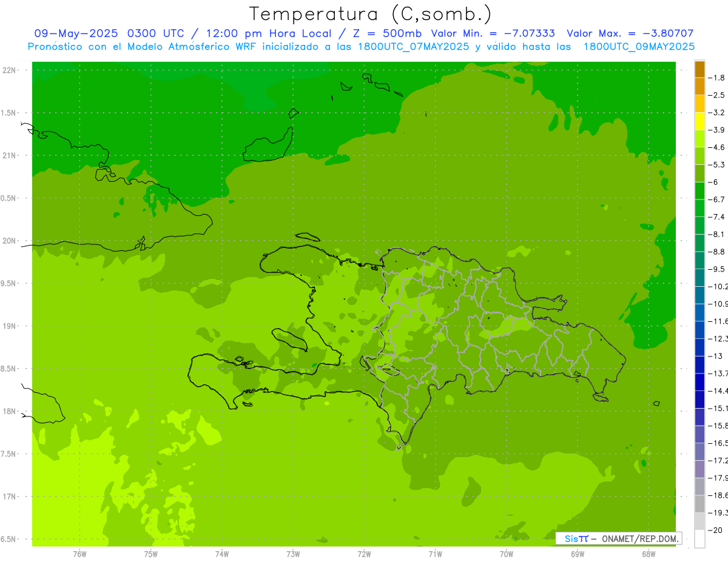Click the 'Z = 500mb' level text
Viewport: 728px width, 562px height.
386,33
